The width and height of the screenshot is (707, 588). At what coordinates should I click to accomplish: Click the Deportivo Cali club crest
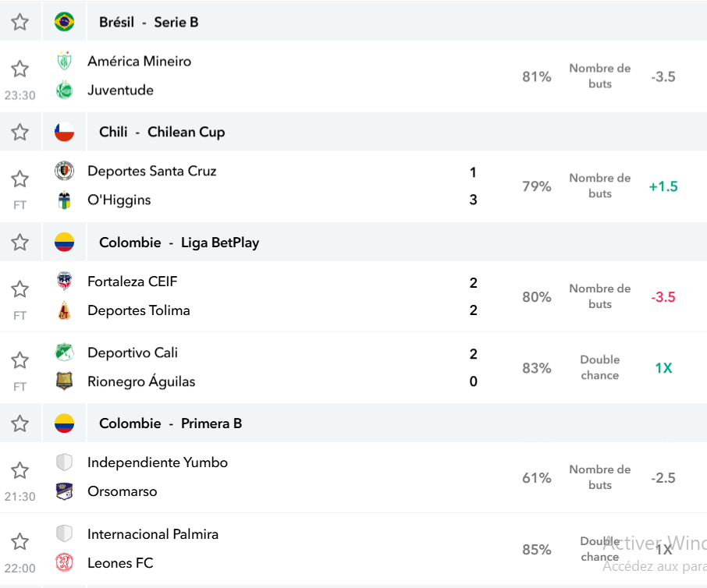pyautogui.click(x=65, y=352)
